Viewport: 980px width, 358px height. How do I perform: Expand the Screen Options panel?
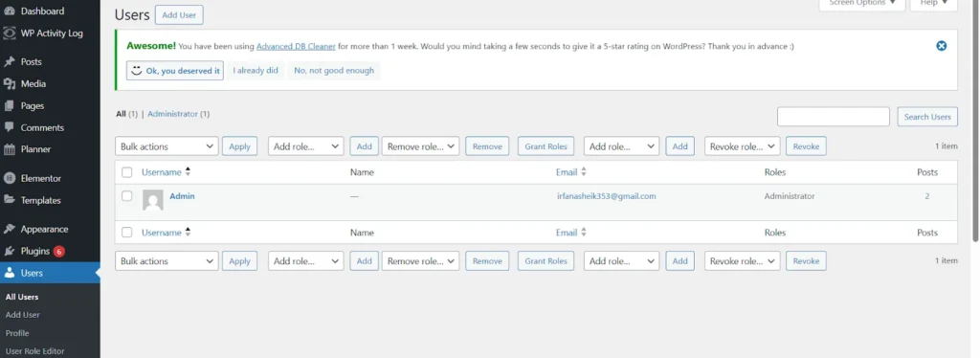pos(862,4)
